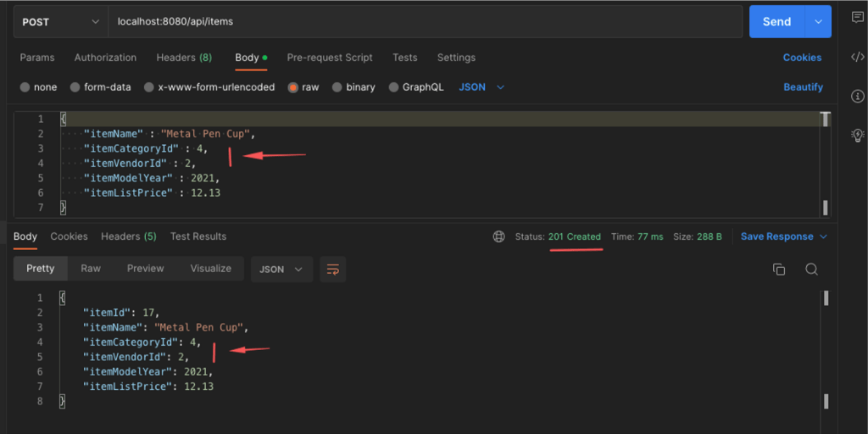Open the POST method dropdown

[59, 22]
